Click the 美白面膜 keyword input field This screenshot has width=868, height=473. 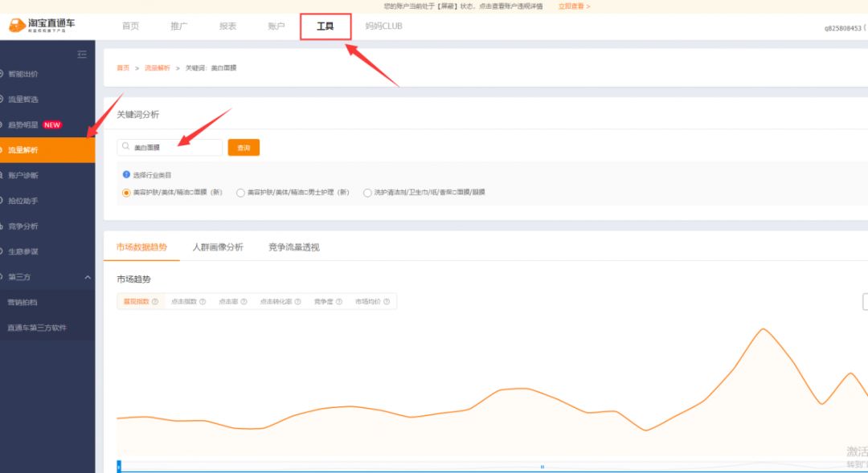coord(175,148)
